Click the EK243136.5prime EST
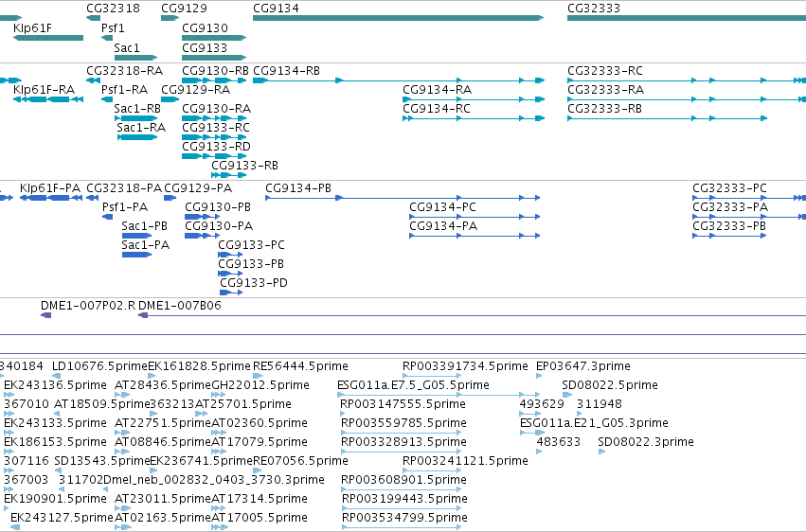Viewport: 806px width, 532px height. (x=9, y=395)
